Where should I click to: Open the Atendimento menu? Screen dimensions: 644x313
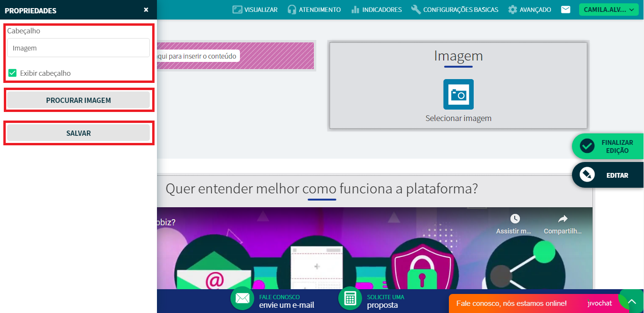click(314, 10)
